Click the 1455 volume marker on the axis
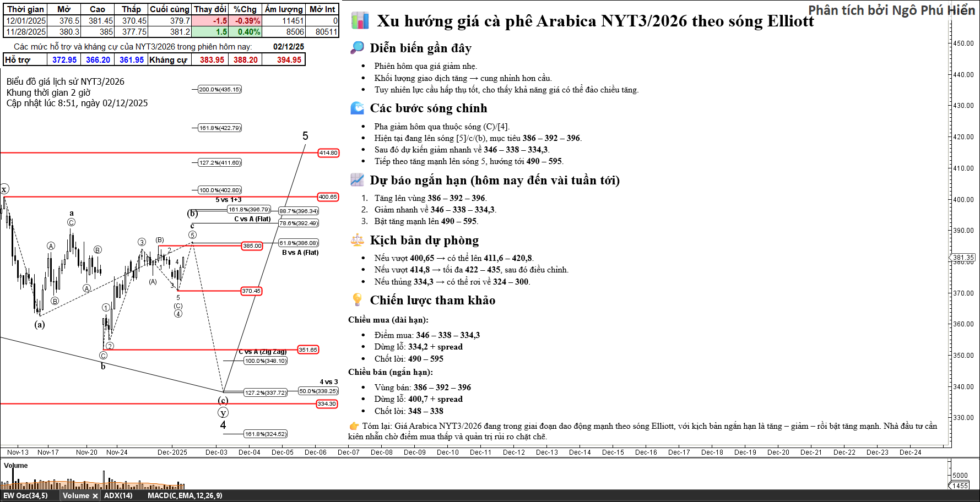This screenshot has width=980, height=502. 960,485
